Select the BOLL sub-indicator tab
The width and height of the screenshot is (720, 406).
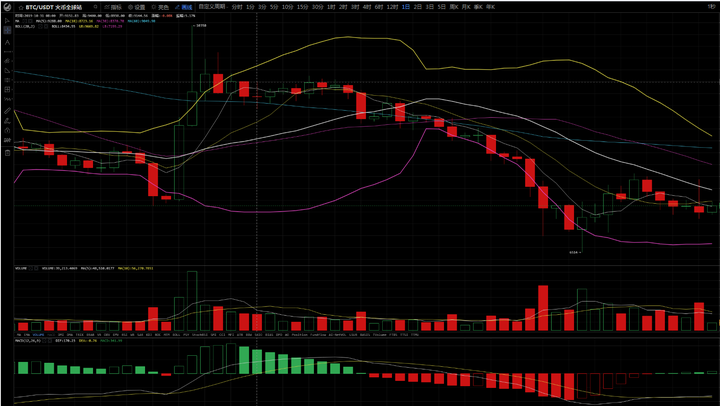(x=176, y=335)
